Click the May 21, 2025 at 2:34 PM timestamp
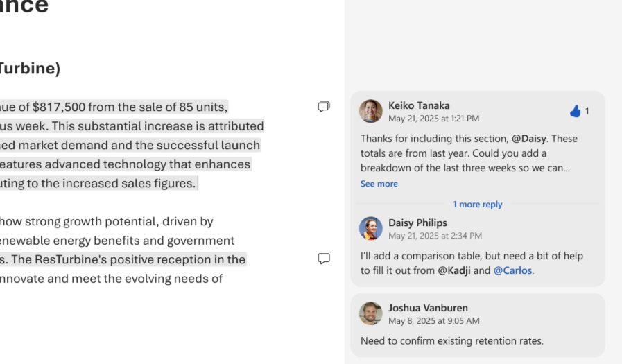Screen dimensions: 622x364 point(435,236)
